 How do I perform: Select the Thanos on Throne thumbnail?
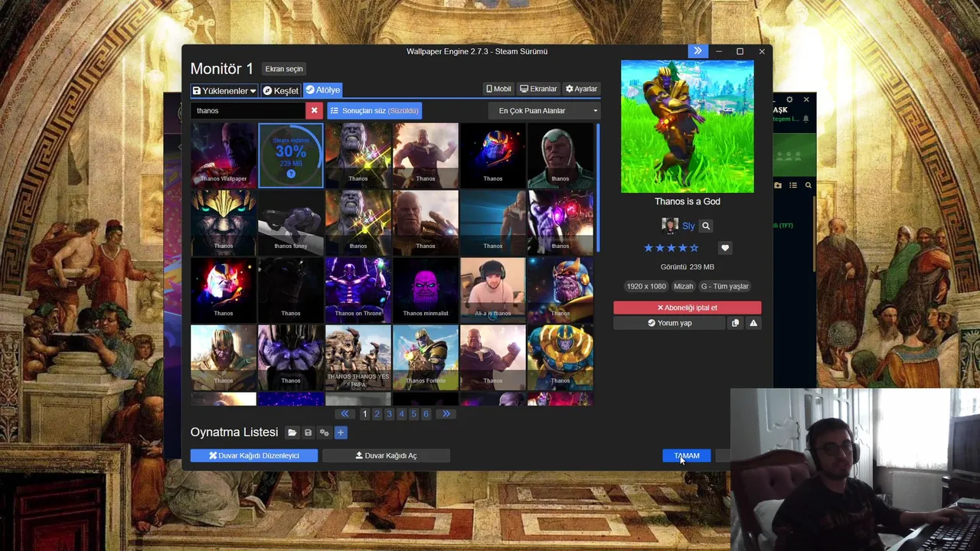pos(358,290)
